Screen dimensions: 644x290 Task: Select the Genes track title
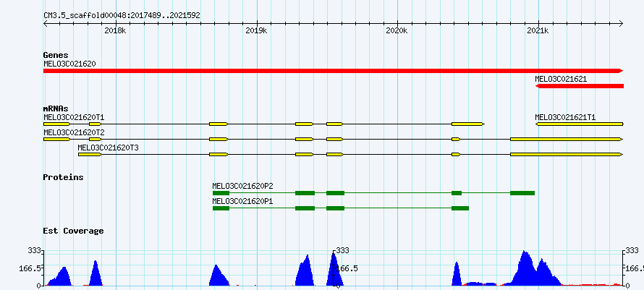coord(56,55)
